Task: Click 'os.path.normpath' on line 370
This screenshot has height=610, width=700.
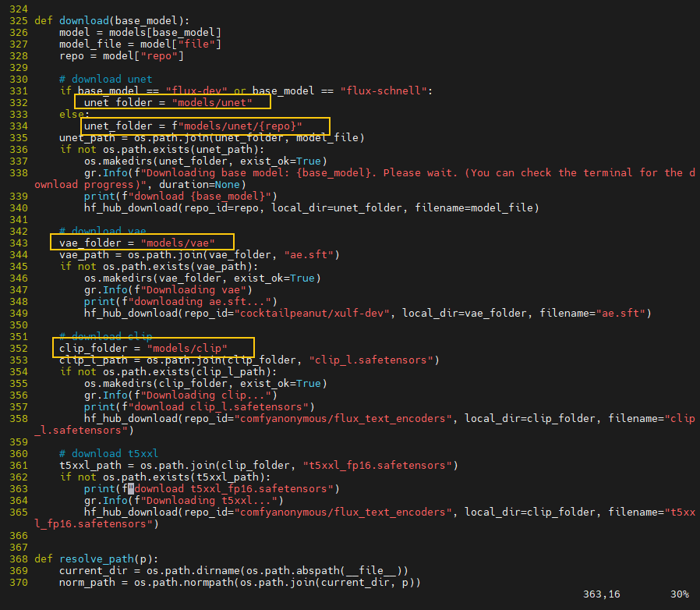Action: coord(184,582)
